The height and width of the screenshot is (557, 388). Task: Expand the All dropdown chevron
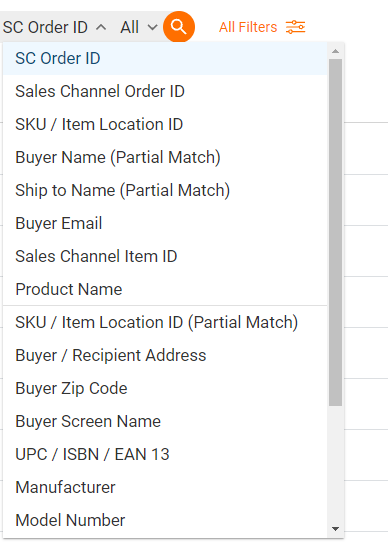coord(152,27)
